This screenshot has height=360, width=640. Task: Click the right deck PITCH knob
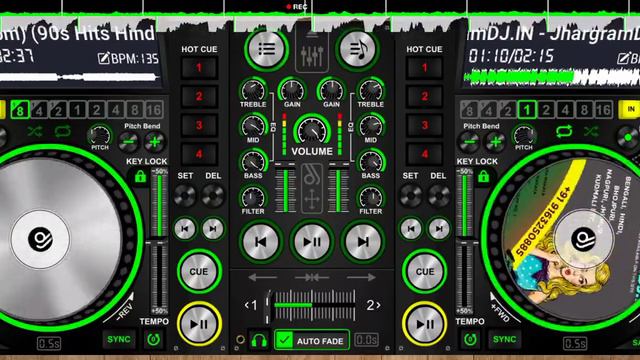tap(524, 136)
